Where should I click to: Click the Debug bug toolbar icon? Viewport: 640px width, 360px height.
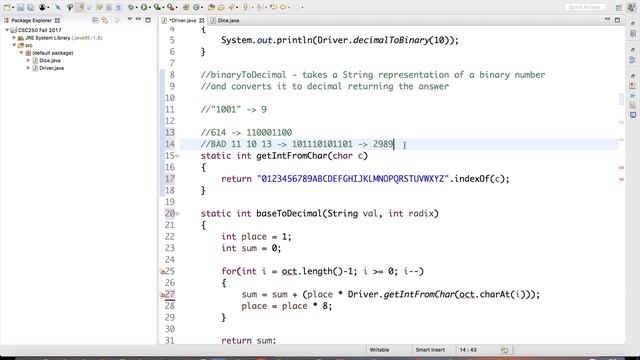coord(131,7)
